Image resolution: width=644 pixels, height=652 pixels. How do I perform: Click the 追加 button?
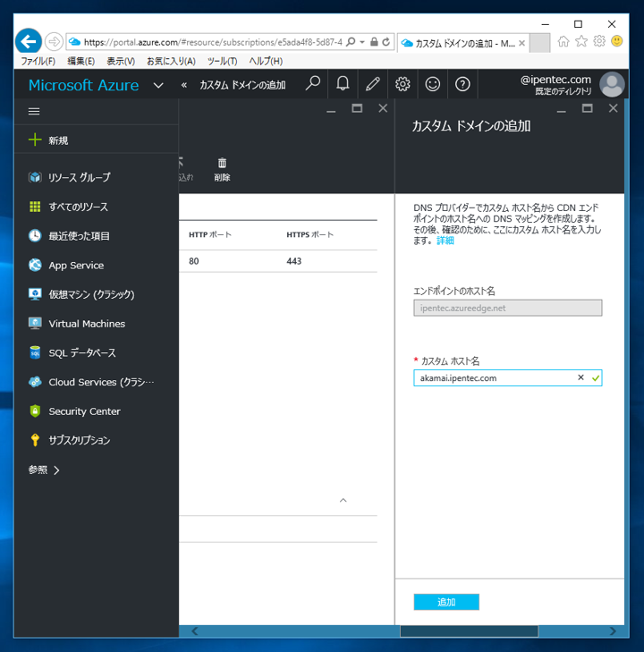click(446, 602)
